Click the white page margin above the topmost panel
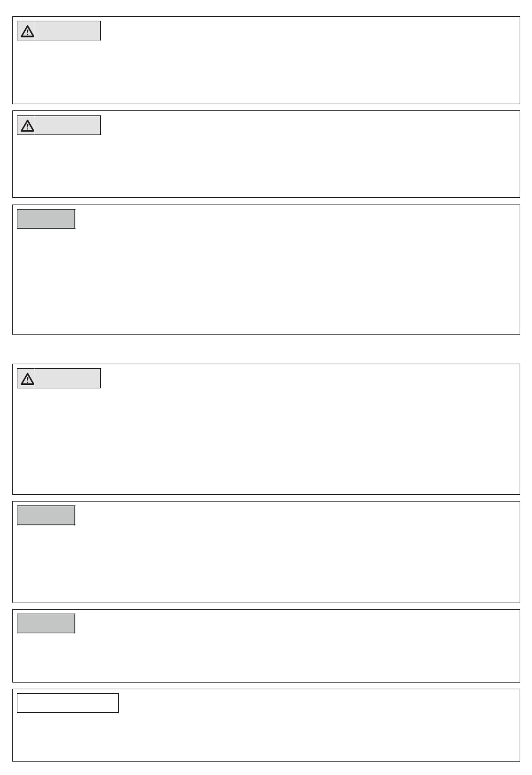This screenshot has width=532, height=775. [x=266, y=8]
